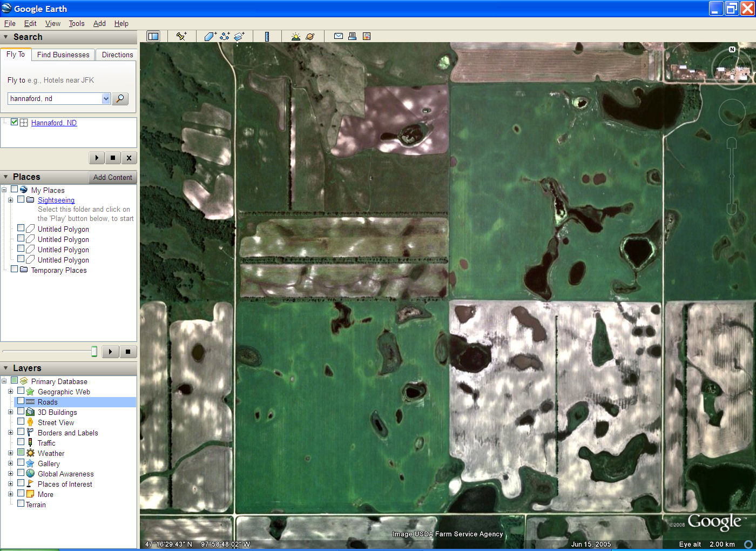This screenshot has width=756, height=551.
Task: Uncheck the Hannaford, ND result checkbox
Action: (x=14, y=122)
